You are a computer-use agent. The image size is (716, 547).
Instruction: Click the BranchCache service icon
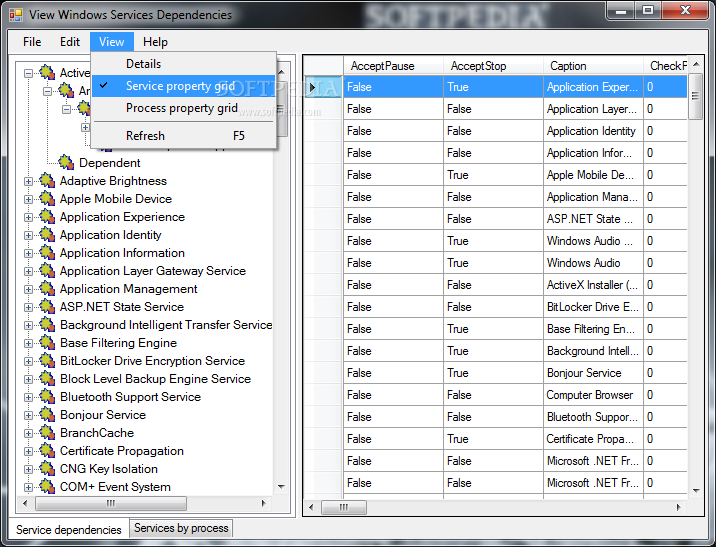click(x=47, y=432)
